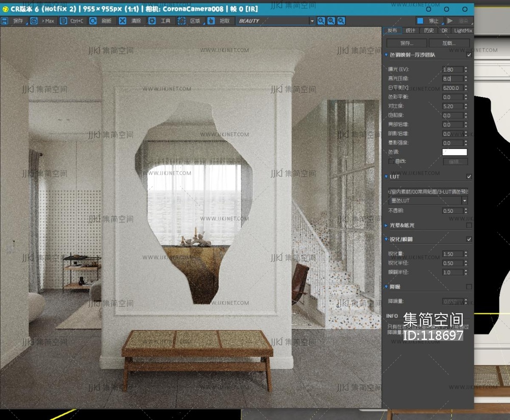The image size is (510, 420).
Task: Open the BEAUTY render element dropdown
Action: [275, 21]
